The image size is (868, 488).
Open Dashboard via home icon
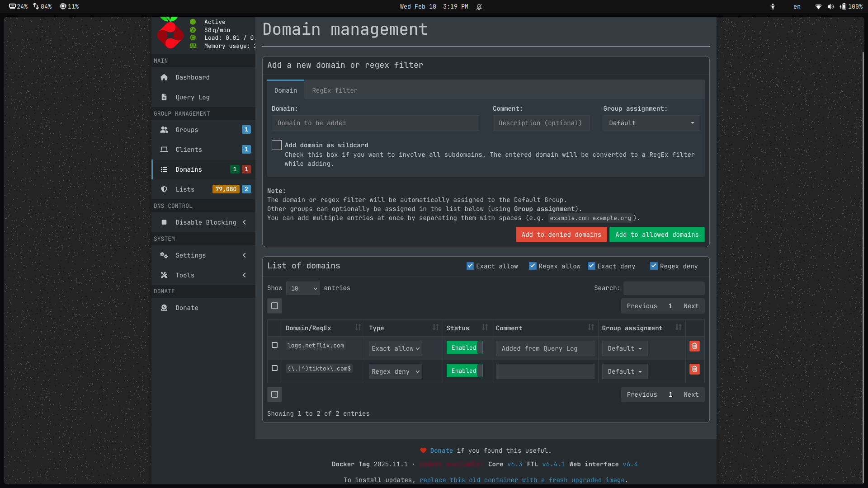164,77
